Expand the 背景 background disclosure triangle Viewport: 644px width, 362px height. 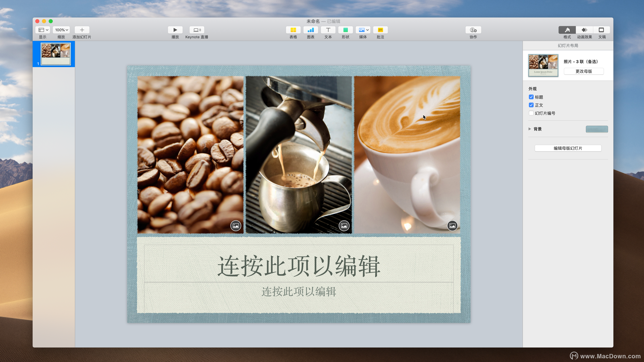pos(530,129)
